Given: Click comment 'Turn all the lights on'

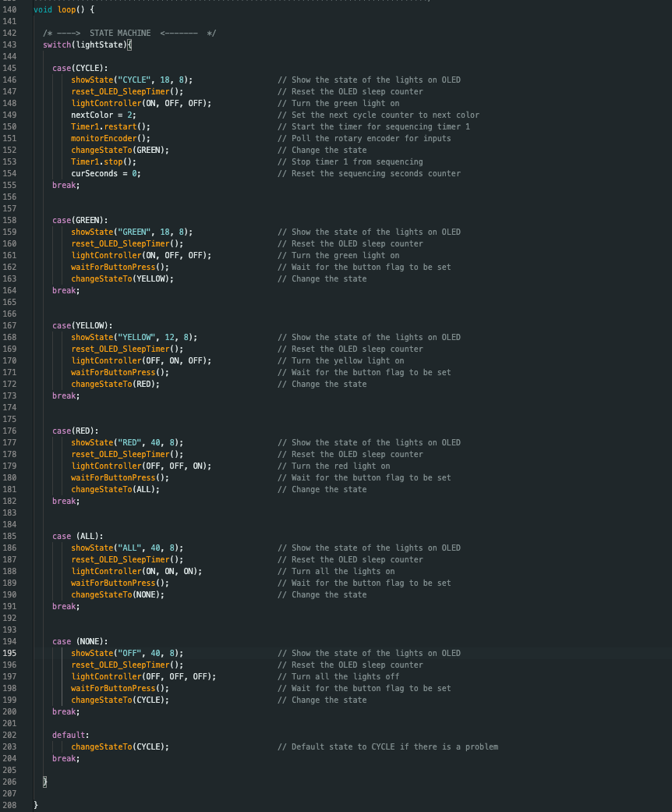Looking at the screenshot, I should tap(337, 571).
